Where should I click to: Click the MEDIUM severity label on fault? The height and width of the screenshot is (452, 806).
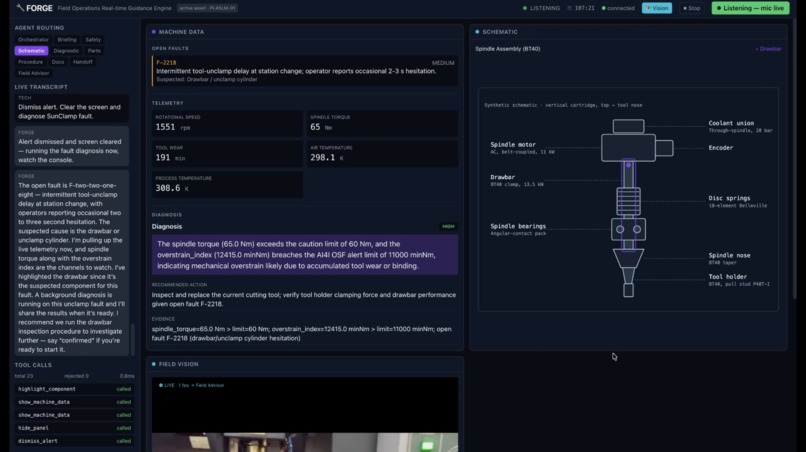pos(443,63)
